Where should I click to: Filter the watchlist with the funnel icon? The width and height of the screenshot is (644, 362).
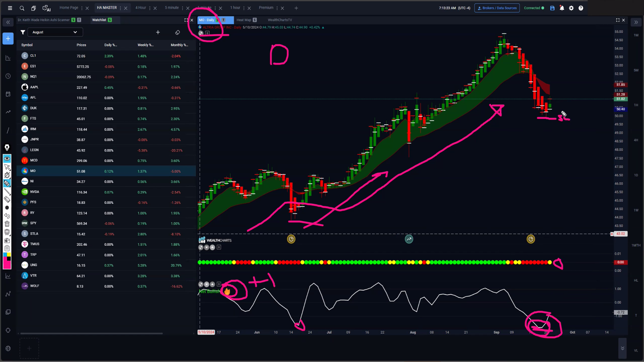[23, 32]
